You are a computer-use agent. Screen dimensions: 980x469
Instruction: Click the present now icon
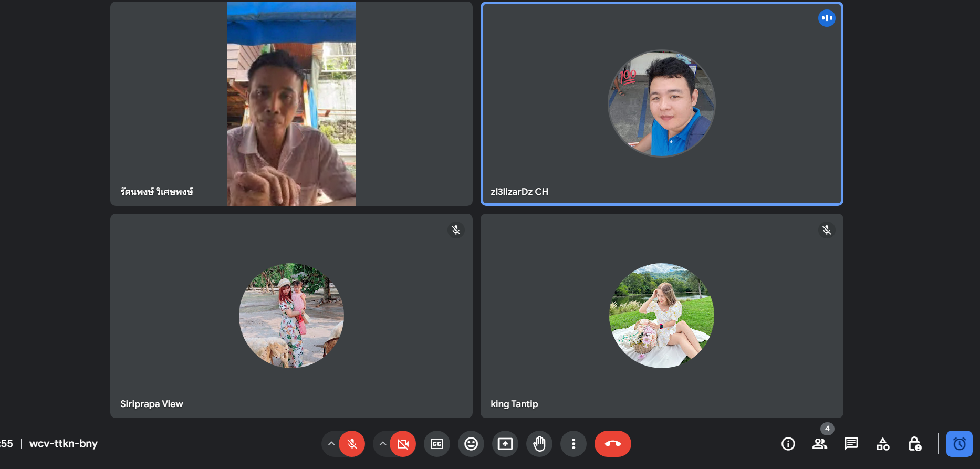[505, 444]
